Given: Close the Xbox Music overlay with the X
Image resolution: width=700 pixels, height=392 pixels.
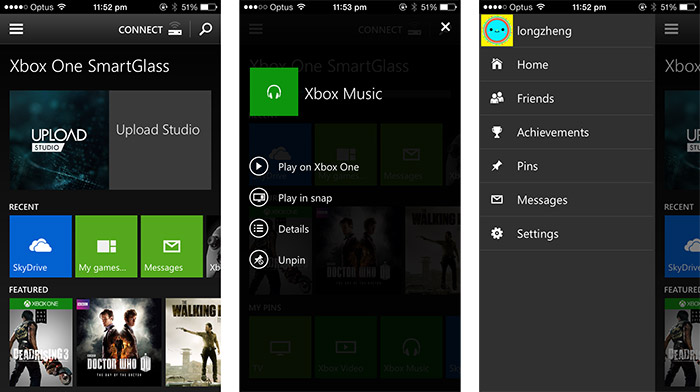Looking at the screenshot, I should 445,27.
